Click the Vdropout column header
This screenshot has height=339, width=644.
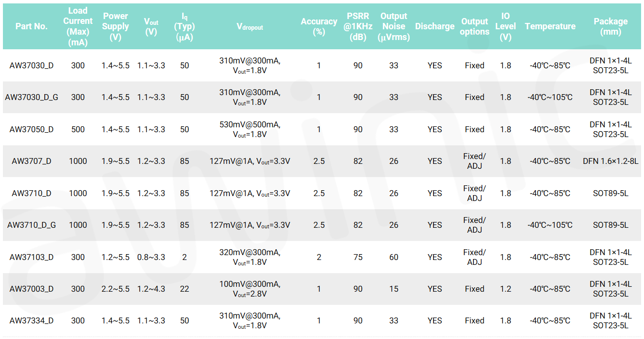[249, 27]
